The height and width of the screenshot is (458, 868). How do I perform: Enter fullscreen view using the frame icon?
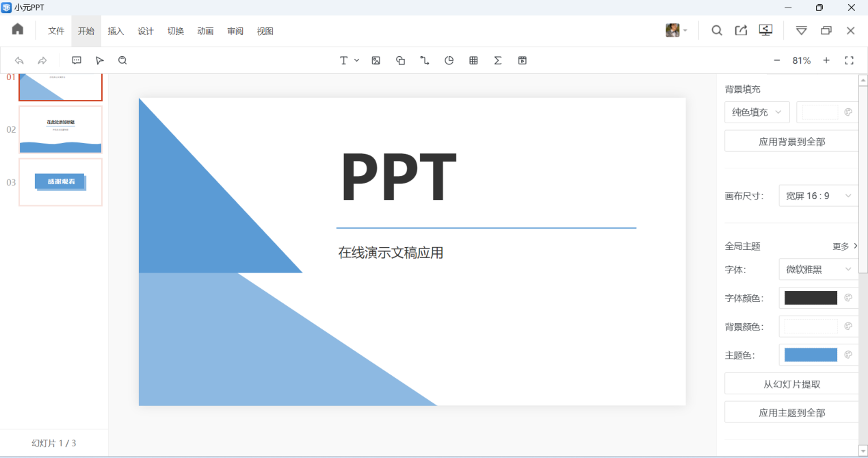click(849, 60)
